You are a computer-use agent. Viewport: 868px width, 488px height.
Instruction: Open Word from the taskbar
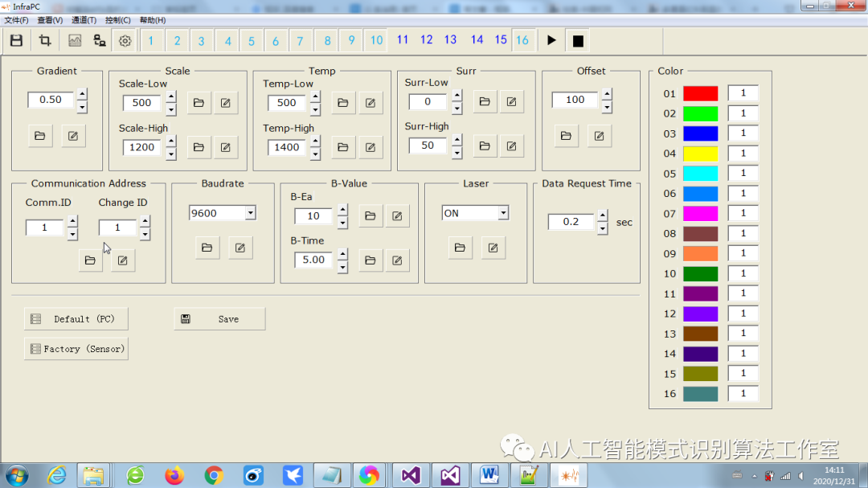489,475
